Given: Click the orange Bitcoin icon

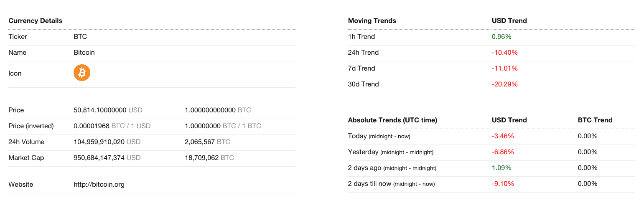Looking at the screenshot, I should pos(82,73).
